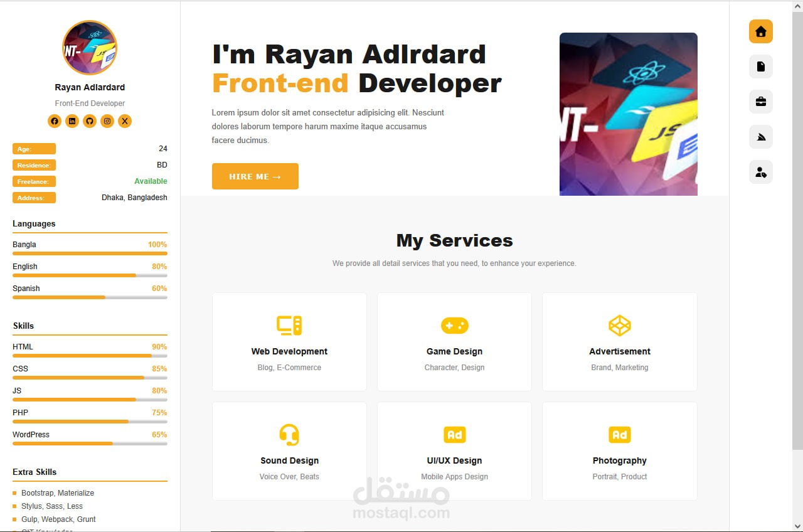The width and height of the screenshot is (803, 532).
Task: Open the Web Development service card title
Action: pyautogui.click(x=289, y=351)
